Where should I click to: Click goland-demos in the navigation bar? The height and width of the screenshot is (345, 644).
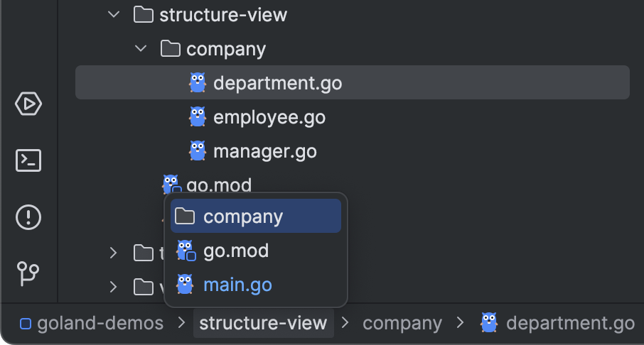[100, 324]
